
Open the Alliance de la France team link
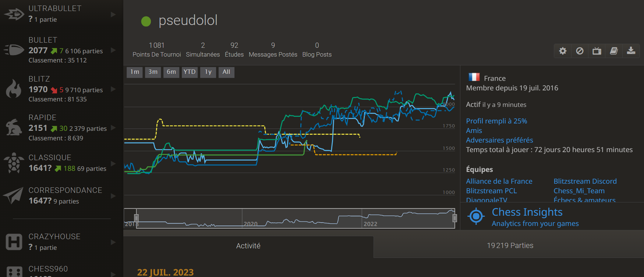click(499, 181)
